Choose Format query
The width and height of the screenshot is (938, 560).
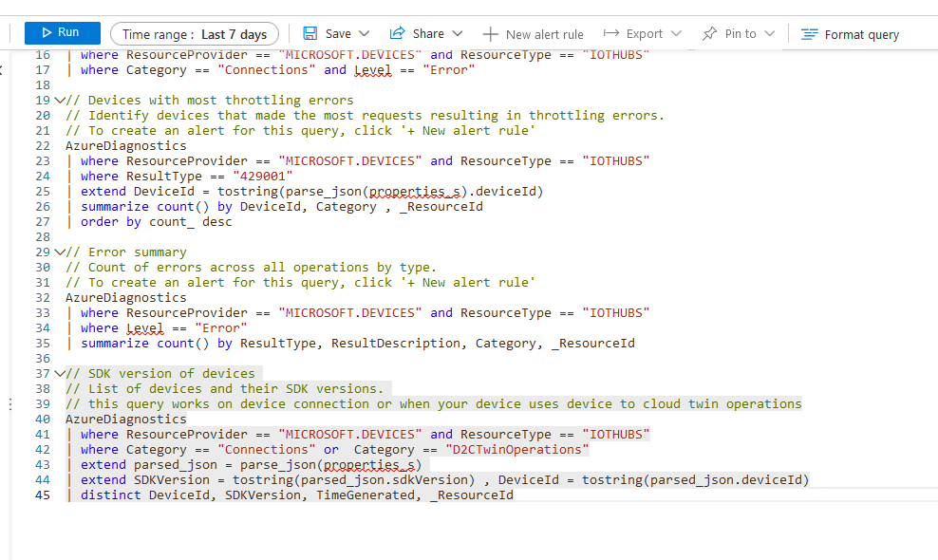tap(850, 34)
